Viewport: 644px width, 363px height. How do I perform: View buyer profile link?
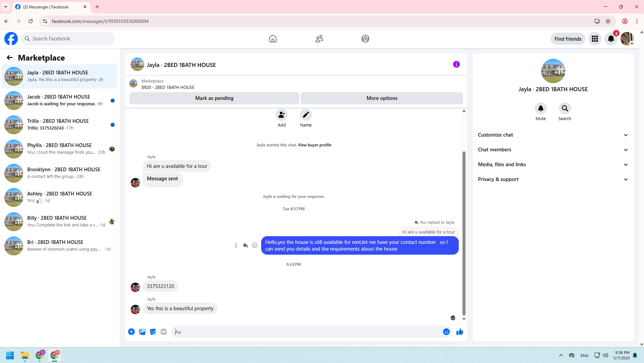pyautogui.click(x=314, y=145)
